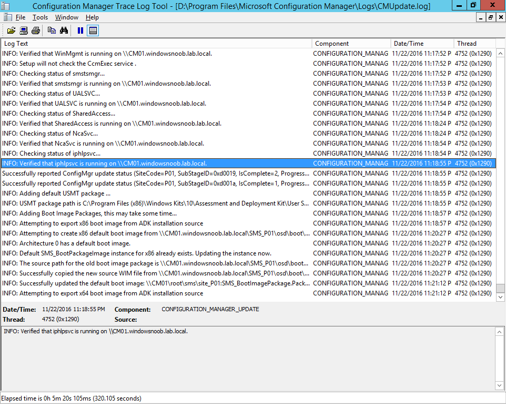Open the Help menu
The width and height of the screenshot is (506, 420).
(x=92, y=17)
